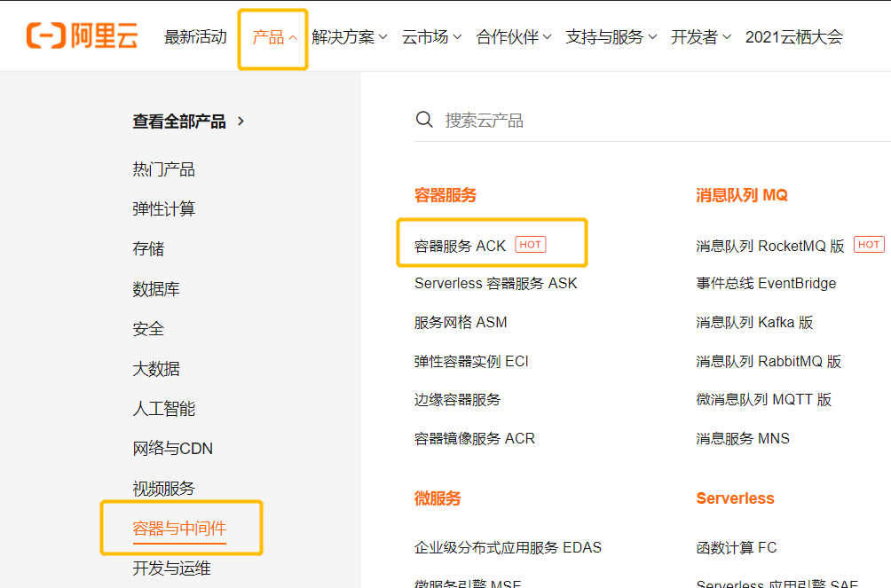The image size is (891, 588).
Task: Select 安全 category
Action: point(148,329)
